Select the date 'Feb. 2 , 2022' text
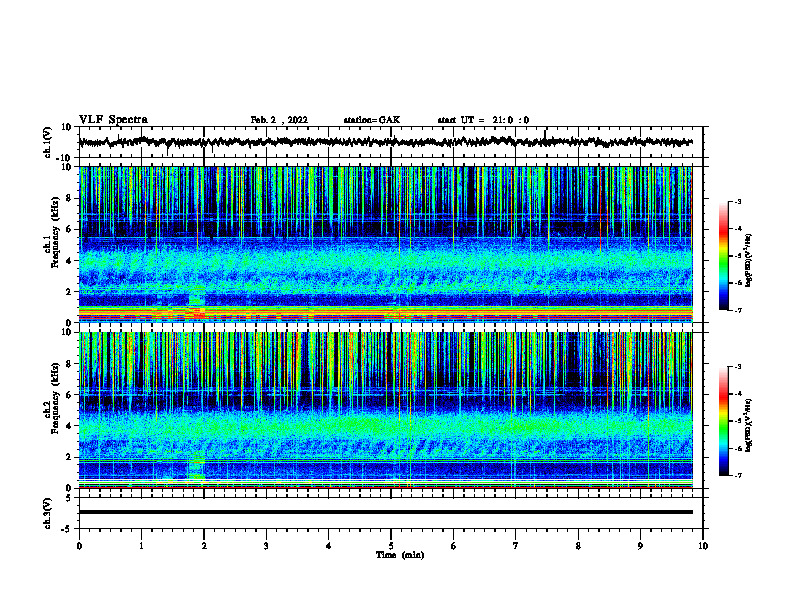The image size is (792, 612). click(279, 120)
